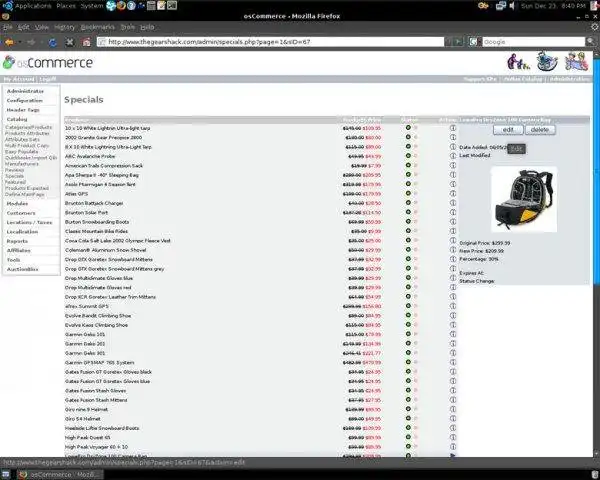Open the help launcher in the top panel
The width and height of the screenshot is (600, 480).
click(x=131, y=6)
